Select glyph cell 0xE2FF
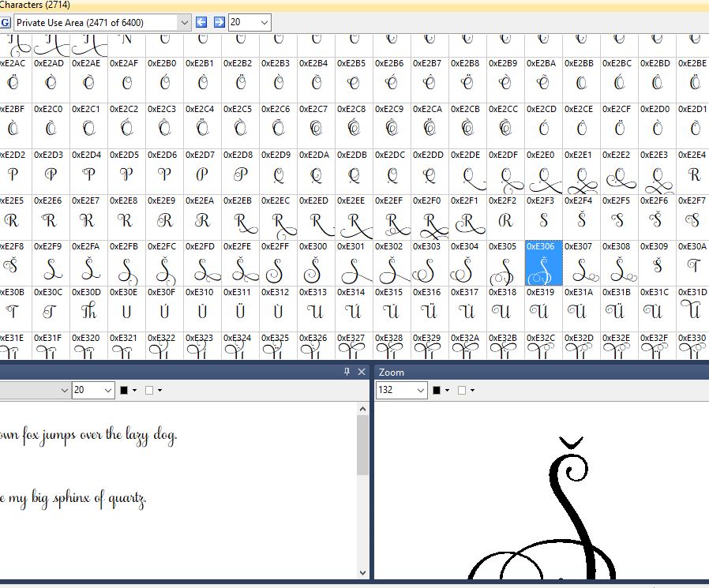 click(278, 263)
